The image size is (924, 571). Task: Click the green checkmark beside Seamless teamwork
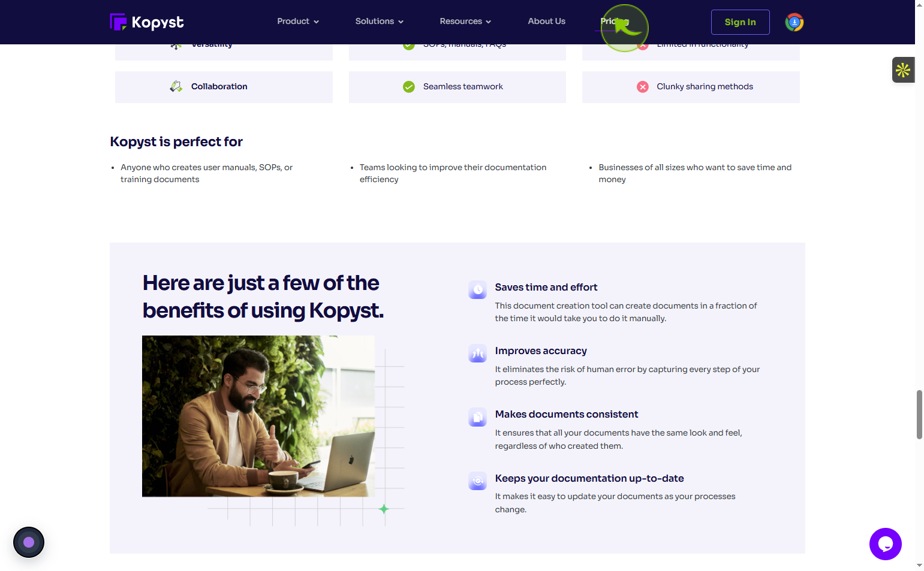coord(409,87)
